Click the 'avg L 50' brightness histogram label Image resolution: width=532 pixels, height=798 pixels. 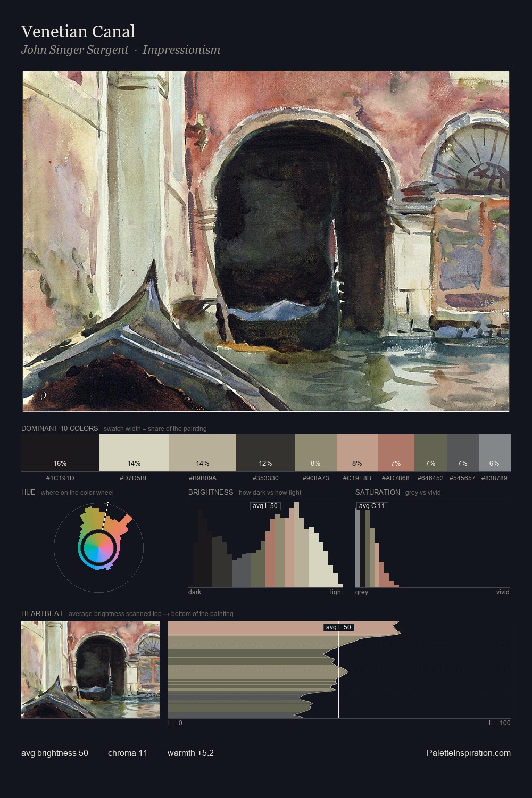(265, 506)
